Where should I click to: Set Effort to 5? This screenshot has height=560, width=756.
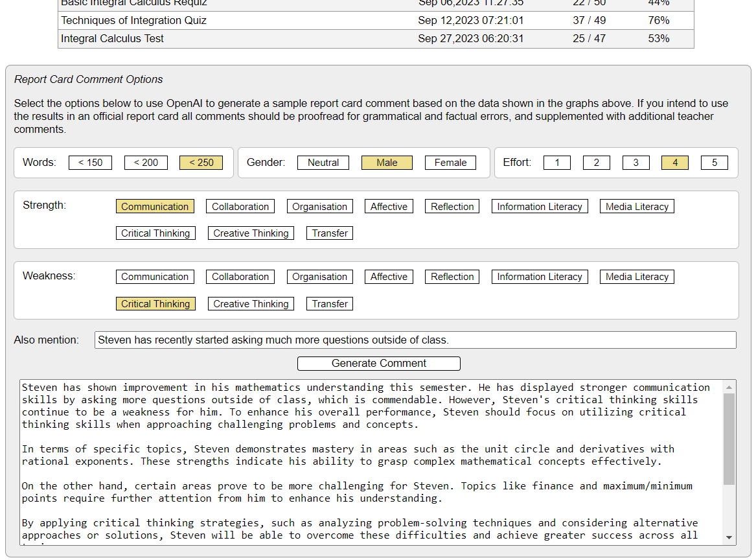715,163
